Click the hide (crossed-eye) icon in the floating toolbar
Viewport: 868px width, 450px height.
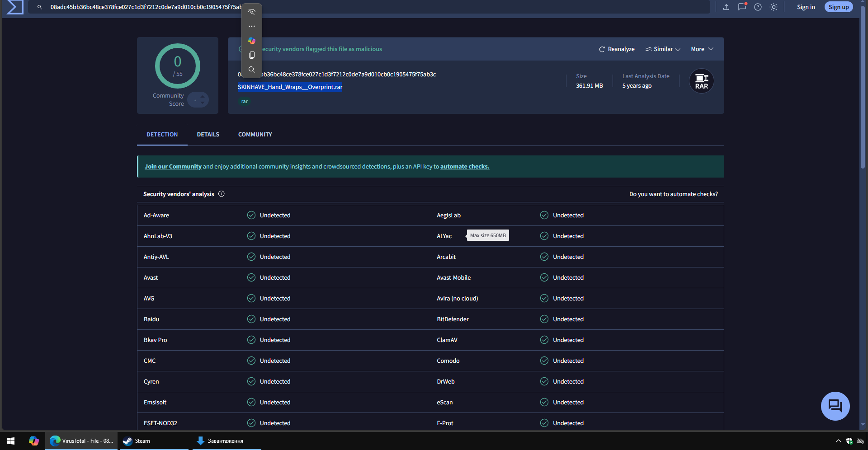[252, 12]
